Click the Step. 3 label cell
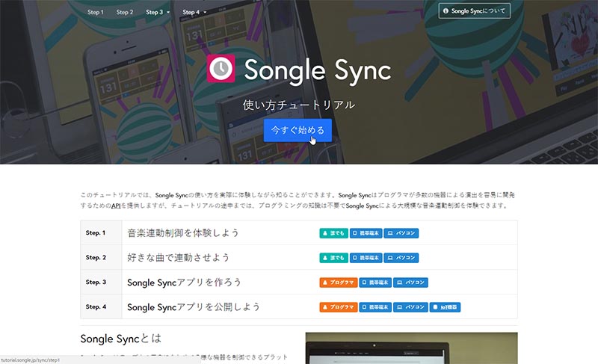The width and height of the screenshot is (598, 364). (x=101, y=283)
